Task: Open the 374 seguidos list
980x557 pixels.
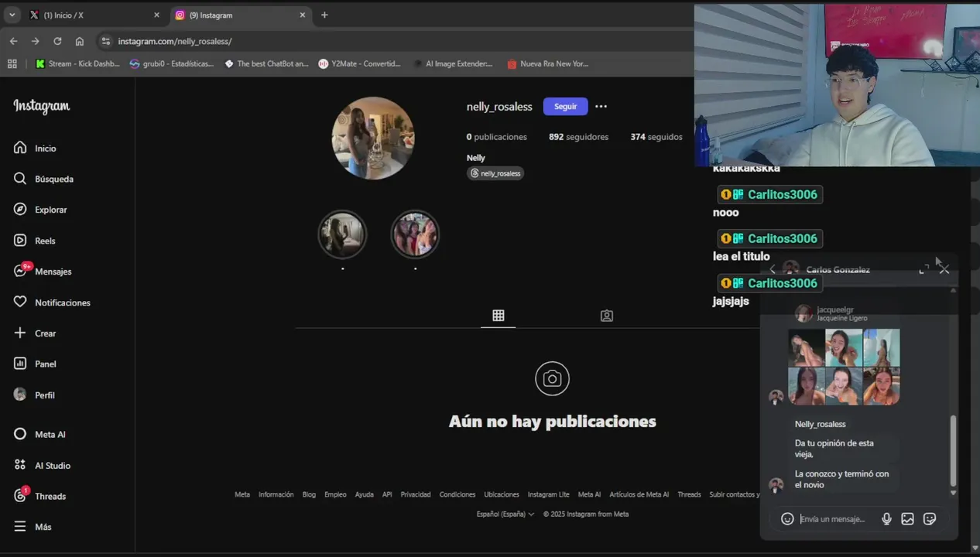Action: [656, 137]
